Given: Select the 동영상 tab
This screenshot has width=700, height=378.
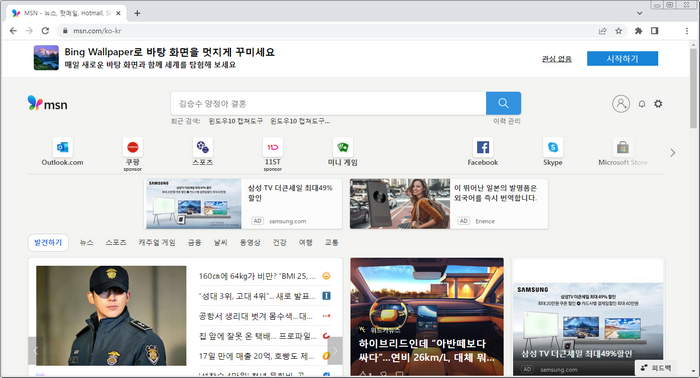Looking at the screenshot, I should (250, 243).
